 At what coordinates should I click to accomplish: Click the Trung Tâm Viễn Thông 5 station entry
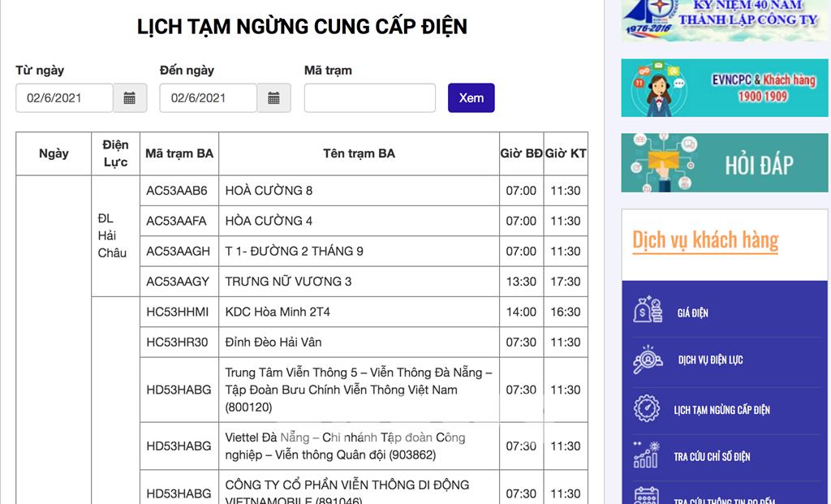click(359, 390)
